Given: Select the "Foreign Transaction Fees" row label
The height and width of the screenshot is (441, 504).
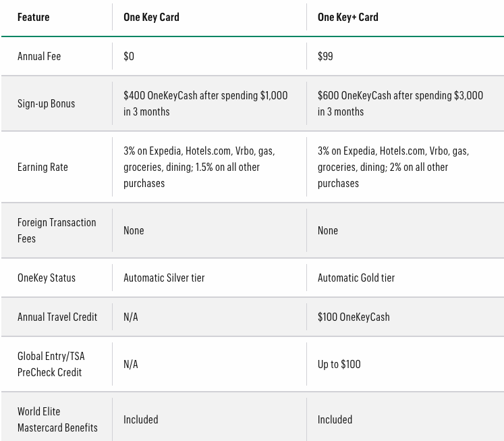Looking at the screenshot, I should [57, 230].
